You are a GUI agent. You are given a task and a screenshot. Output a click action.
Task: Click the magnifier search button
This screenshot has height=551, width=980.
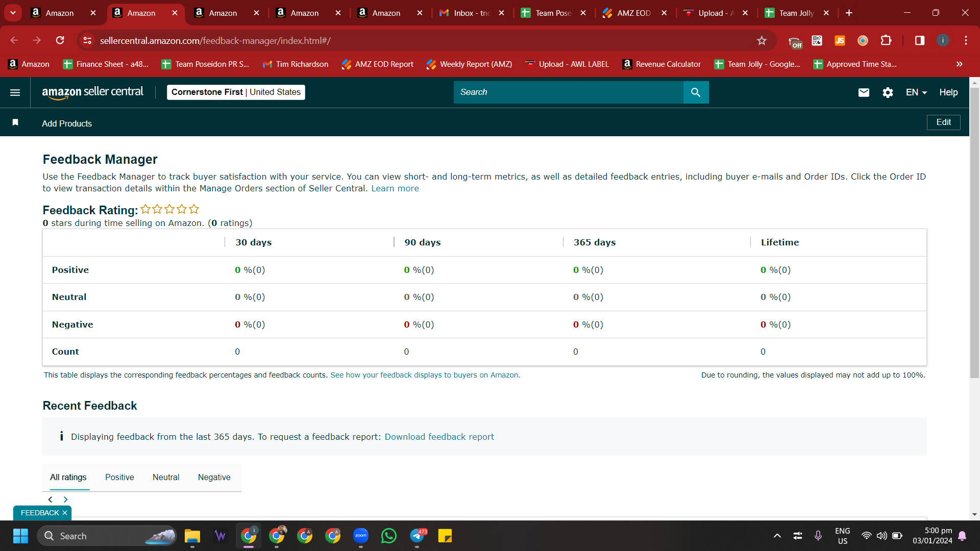point(696,92)
